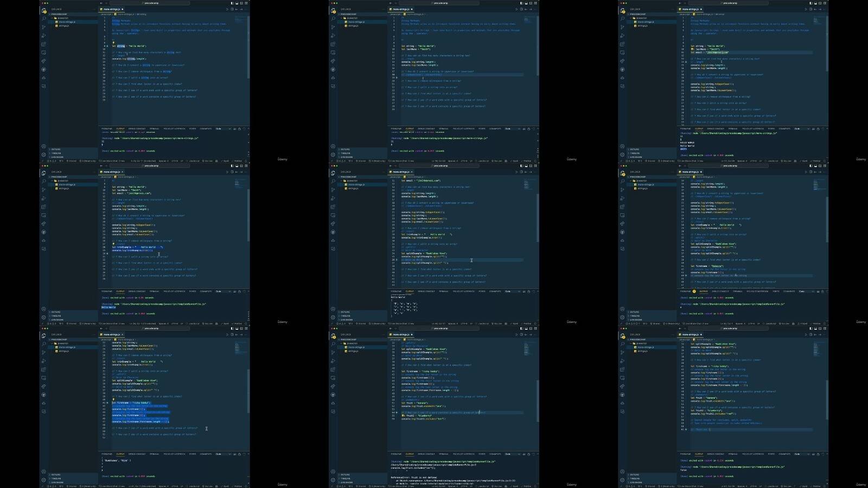Open Accounts menu in the bottom-middle window
This screenshot has width=868, height=488.
(x=333, y=472)
